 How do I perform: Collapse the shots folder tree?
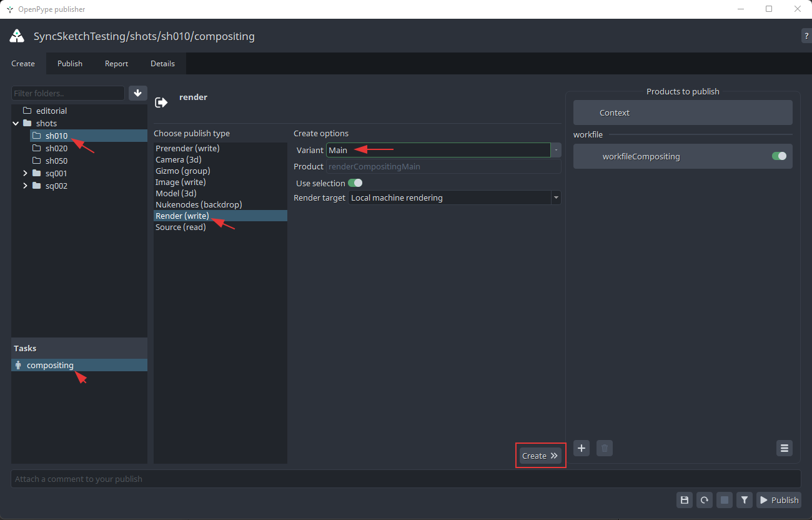point(16,123)
